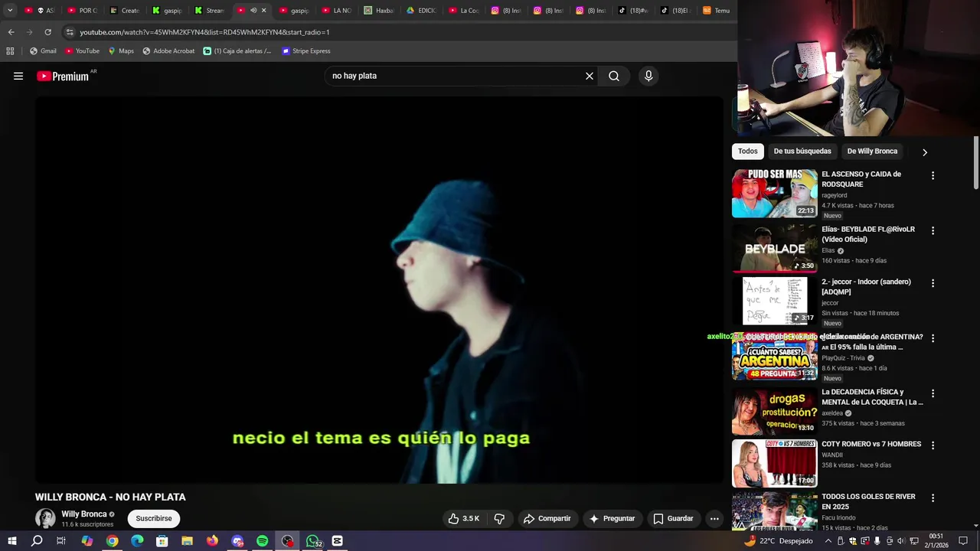Select the Todos filter chip
This screenshot has width=980, height=551.
click(748, 152)
